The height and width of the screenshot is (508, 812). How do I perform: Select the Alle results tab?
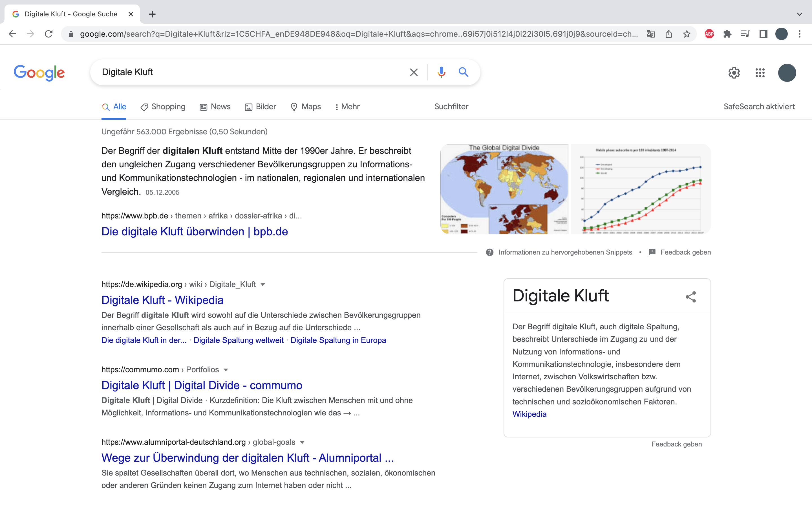click(x=114, y=107)
